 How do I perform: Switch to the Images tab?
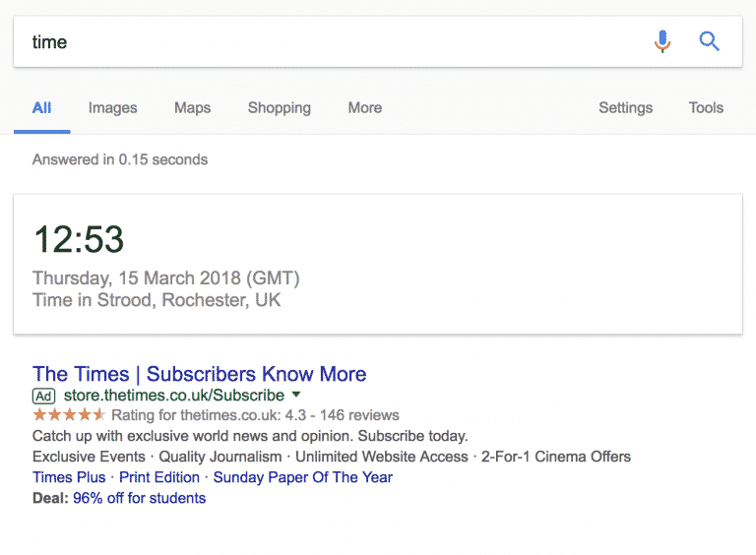[x=113, y=108]
